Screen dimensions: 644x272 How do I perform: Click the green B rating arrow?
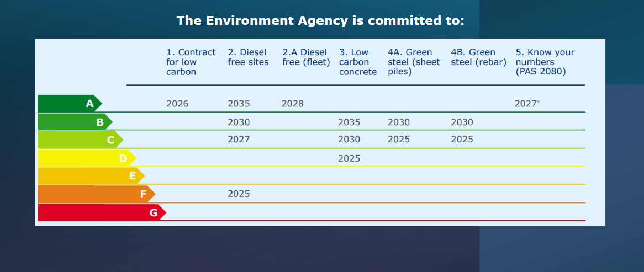[x=75, y=122]
